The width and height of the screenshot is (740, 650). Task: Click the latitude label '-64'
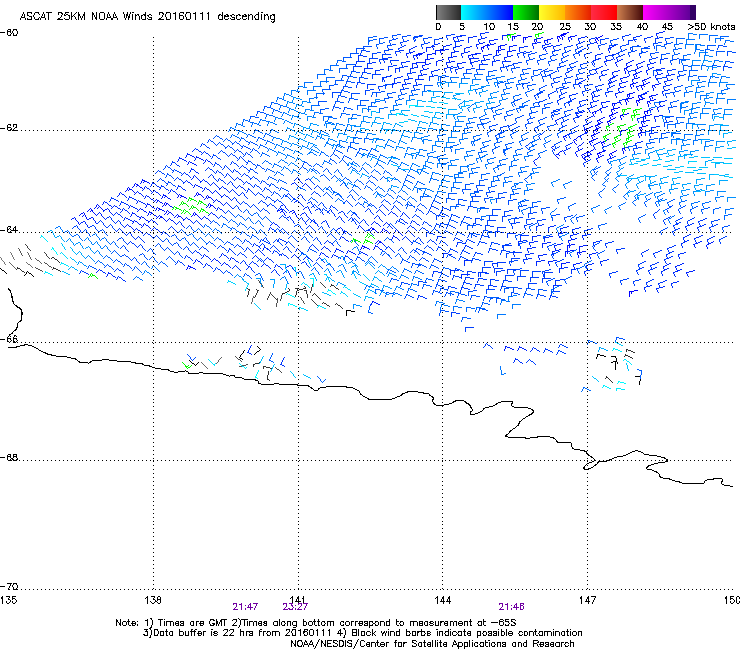pos(9,230)
